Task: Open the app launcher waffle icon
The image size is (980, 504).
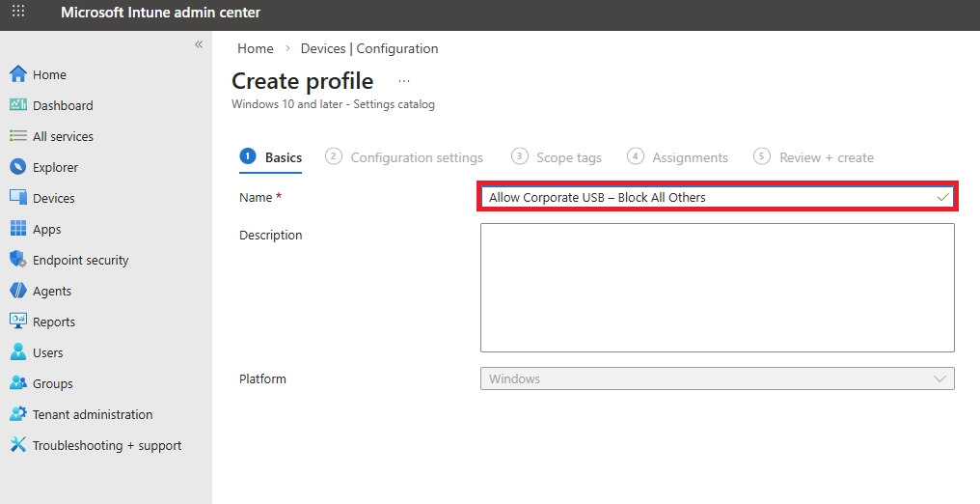Action: click(x=18, y=11)
